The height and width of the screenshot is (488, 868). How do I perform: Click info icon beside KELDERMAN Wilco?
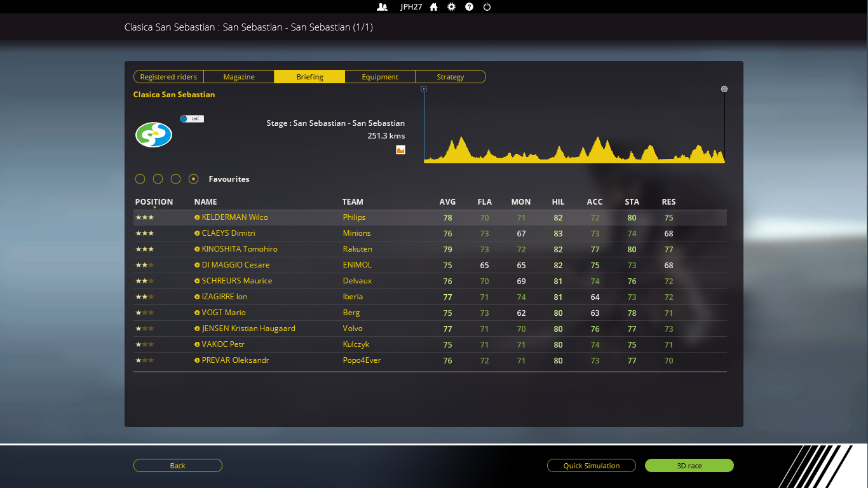click(x=197, y=217)
